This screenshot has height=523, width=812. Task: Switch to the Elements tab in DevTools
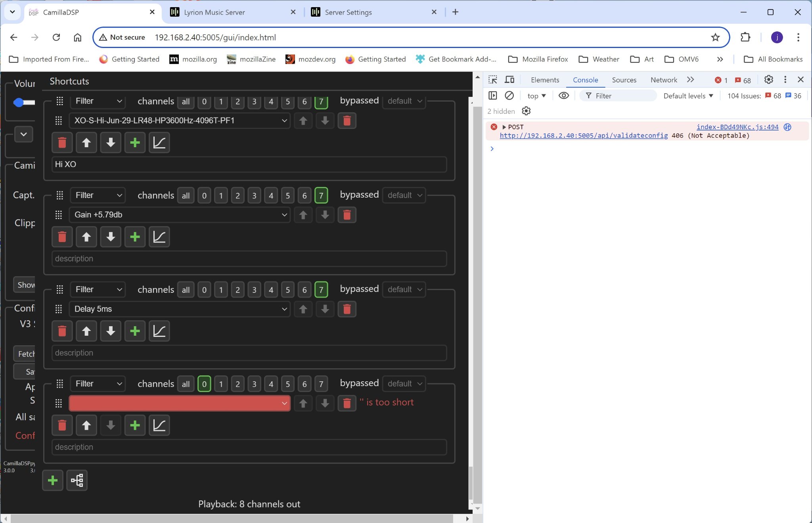(x=545, y=80)
